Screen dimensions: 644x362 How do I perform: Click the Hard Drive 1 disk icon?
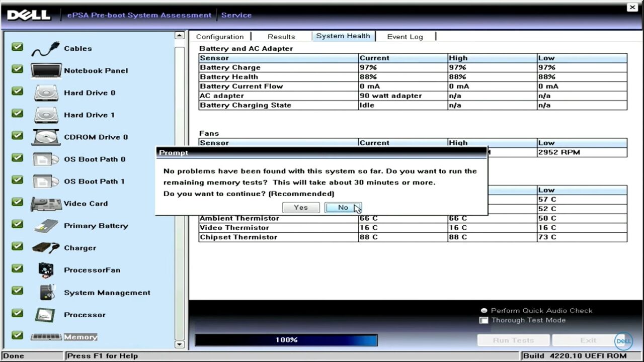46,115
